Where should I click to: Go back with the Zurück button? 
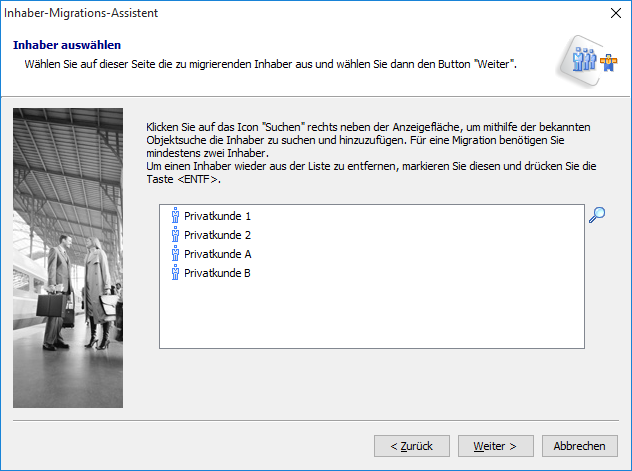[x=412, y=446]
